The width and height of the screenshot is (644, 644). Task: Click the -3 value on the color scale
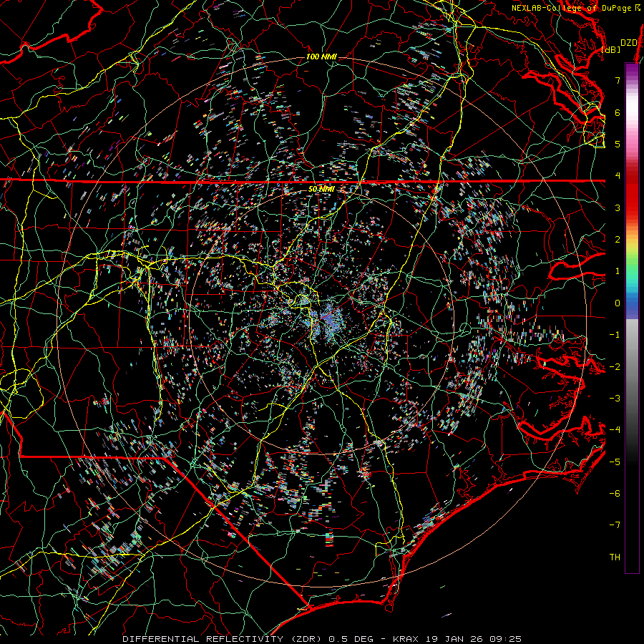[x=615, y=399]
